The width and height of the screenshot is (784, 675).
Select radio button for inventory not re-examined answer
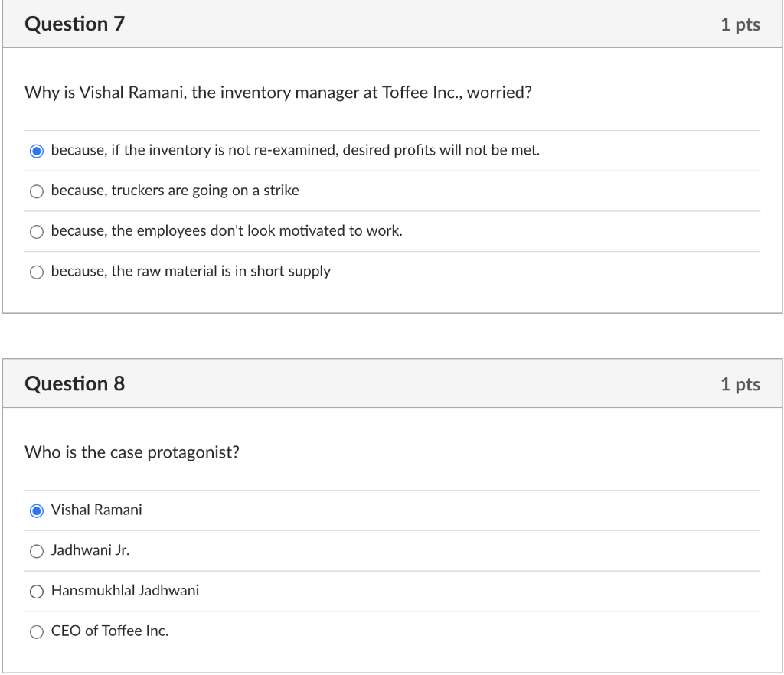click(x=37, y=151)
